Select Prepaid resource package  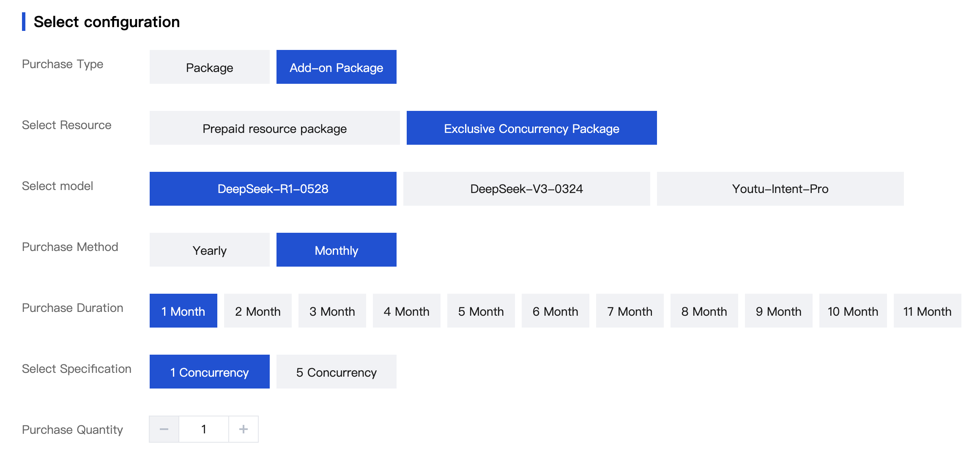point(274,128)
